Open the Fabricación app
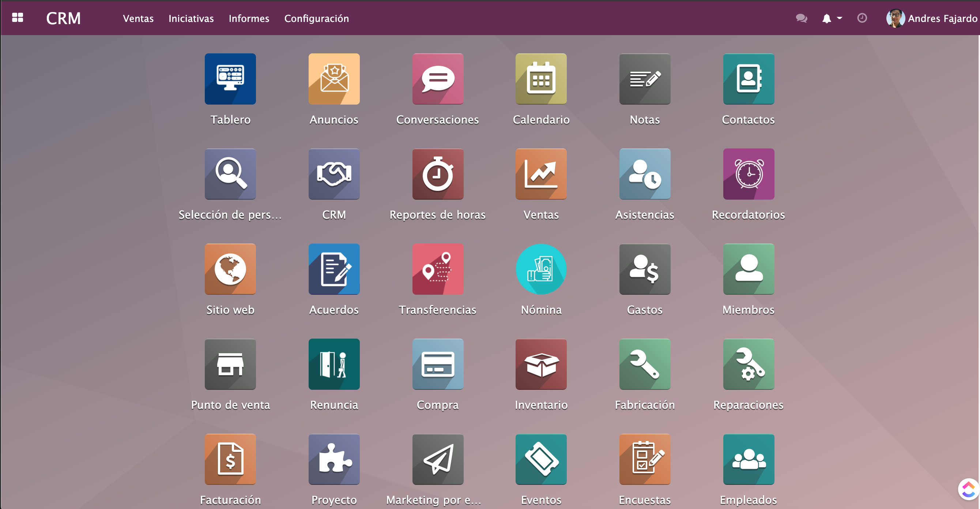 tap(645, 365)
